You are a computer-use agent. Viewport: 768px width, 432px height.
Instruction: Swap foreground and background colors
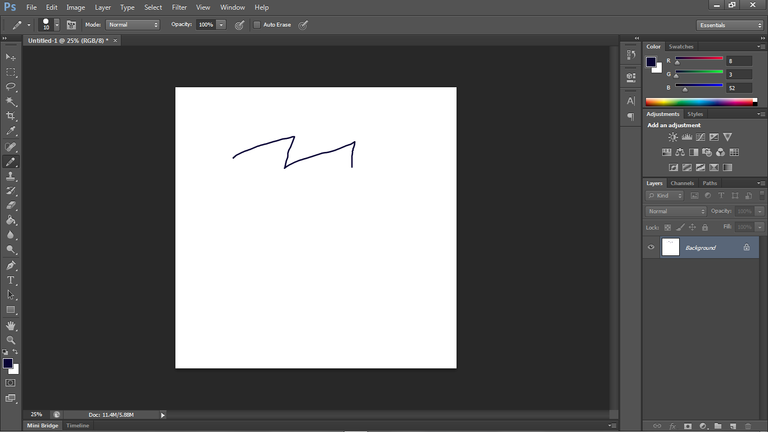15,352
